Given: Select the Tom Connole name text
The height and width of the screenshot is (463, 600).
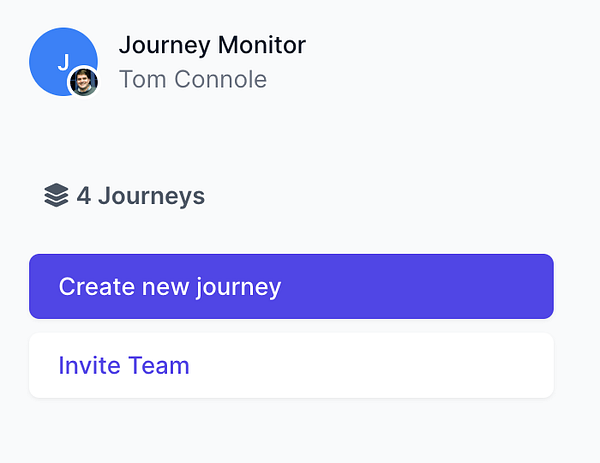Looking at the screenshot, I should tap(193, 79).
